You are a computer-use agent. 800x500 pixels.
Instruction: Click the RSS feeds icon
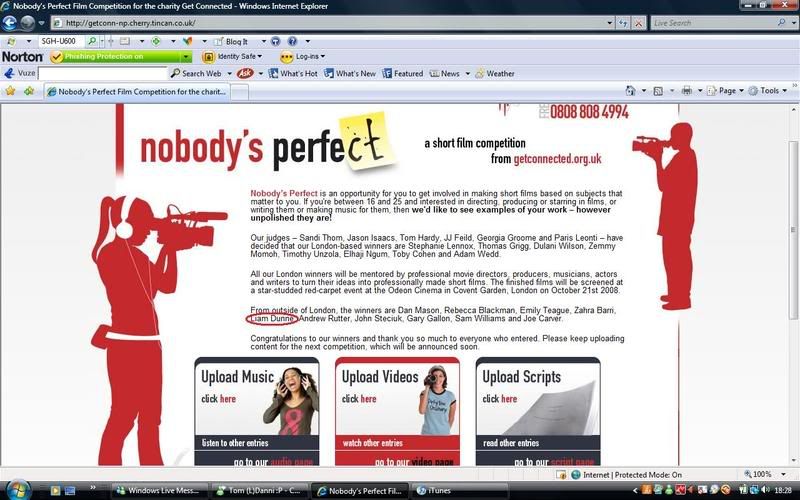658,91
